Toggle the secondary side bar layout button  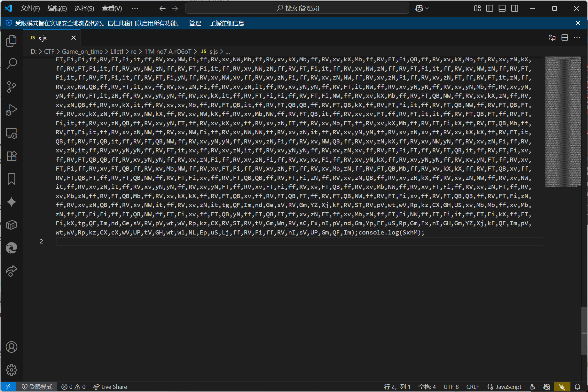514,8
